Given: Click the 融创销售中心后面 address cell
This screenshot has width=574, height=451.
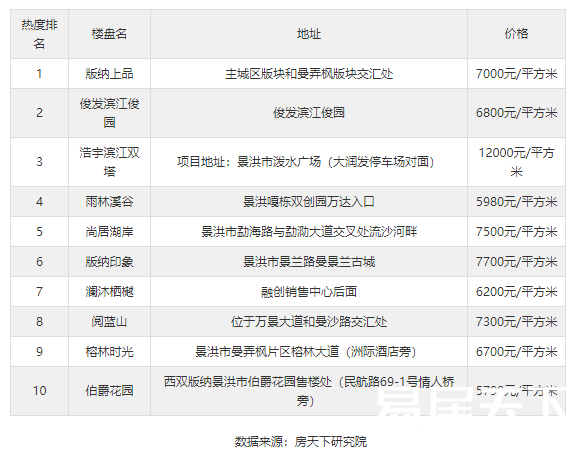Looking at the screenshot, I should click(x=309, y=292).
